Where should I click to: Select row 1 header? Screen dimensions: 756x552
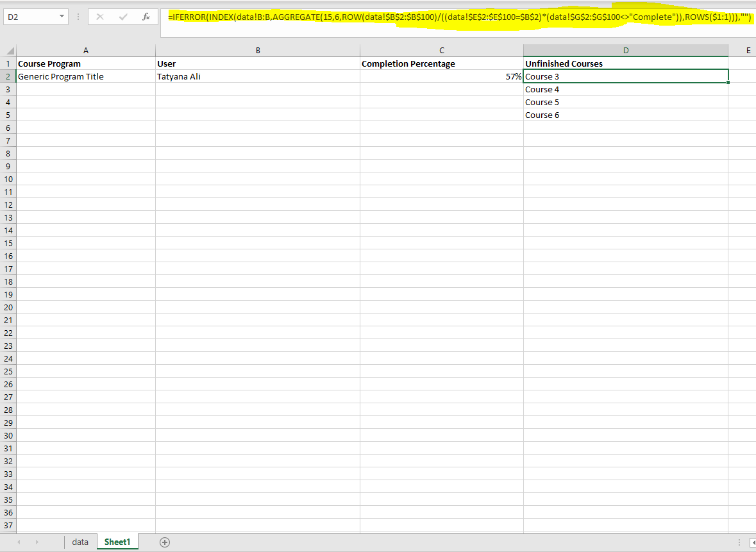tap(8, 63)
